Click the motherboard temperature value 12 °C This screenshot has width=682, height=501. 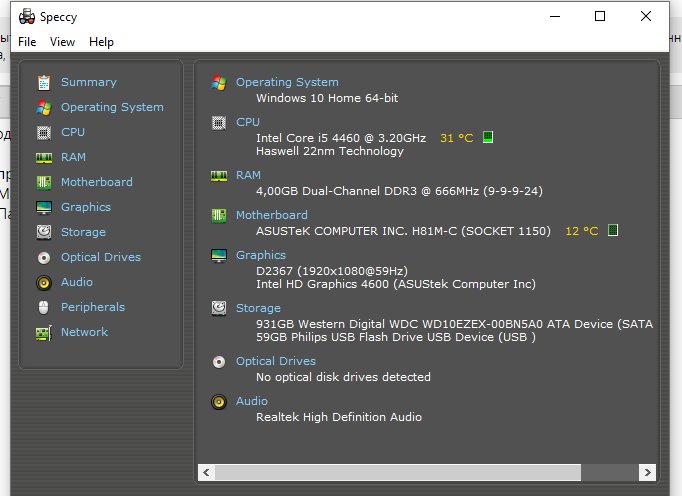click(582, 231)
